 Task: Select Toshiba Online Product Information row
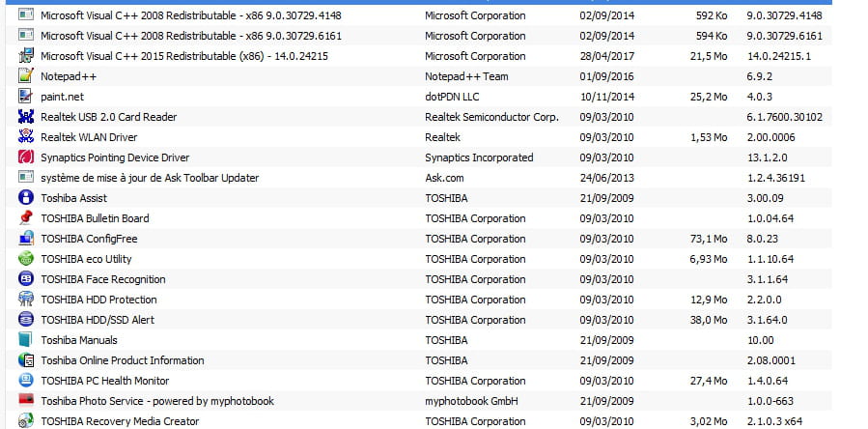coord(418,360)
